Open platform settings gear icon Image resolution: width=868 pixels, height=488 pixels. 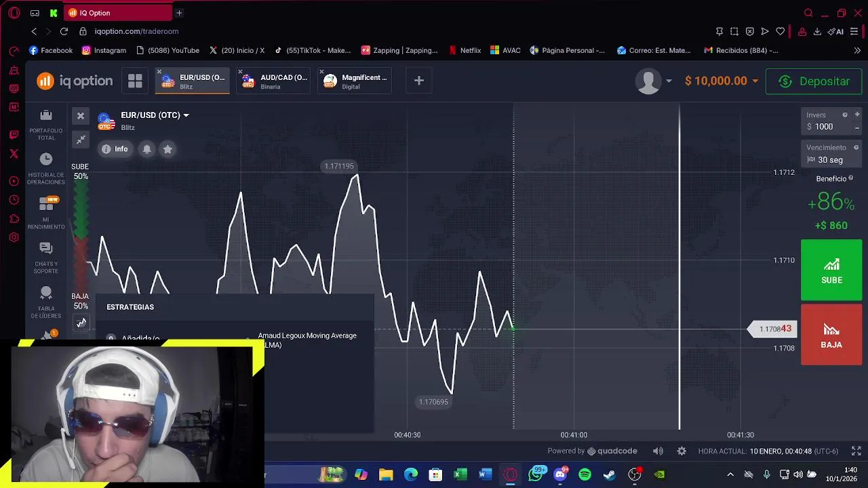click(x=682, y=451)
